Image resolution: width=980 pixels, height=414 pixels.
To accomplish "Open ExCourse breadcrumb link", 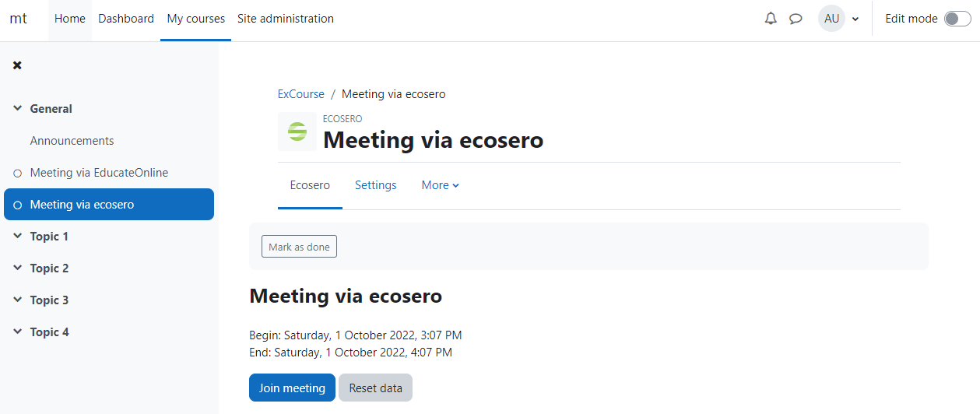I will 300,94.
